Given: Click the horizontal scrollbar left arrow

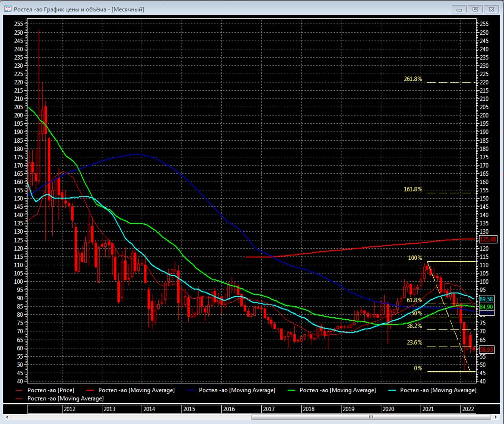Looking at the screenshot, I should click(7, 417).
